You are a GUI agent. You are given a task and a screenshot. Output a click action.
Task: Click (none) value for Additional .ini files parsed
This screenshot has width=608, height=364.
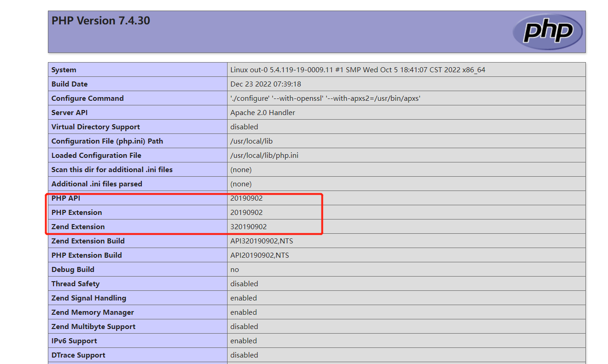click(x=241, y=184)
